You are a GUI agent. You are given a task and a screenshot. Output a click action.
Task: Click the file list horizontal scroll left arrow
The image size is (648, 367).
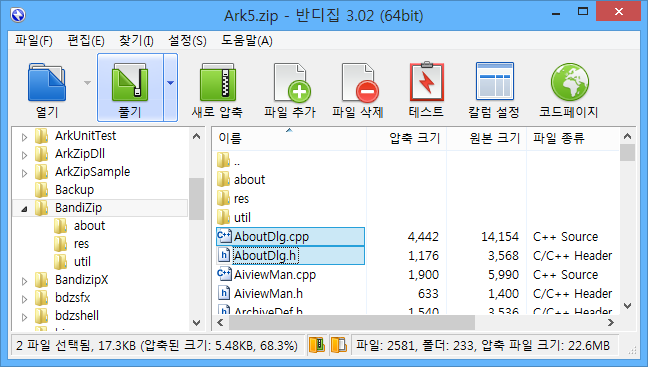point(220,322)
